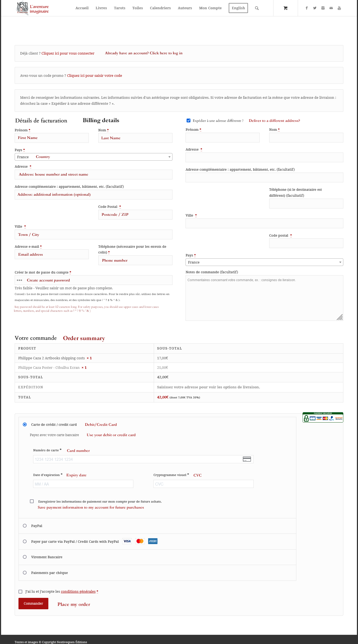Click the Commander order button
Screen dimensions: 358x644
(33, 604)
